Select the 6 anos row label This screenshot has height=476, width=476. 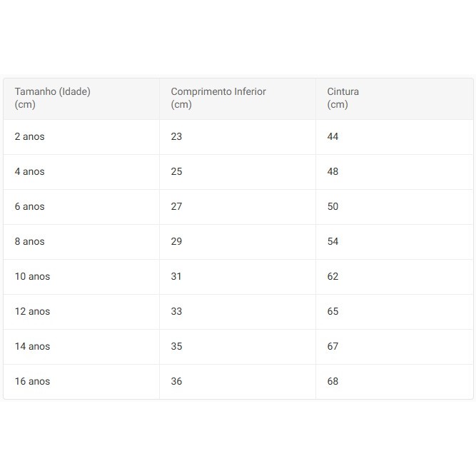[x=29, y=206]
